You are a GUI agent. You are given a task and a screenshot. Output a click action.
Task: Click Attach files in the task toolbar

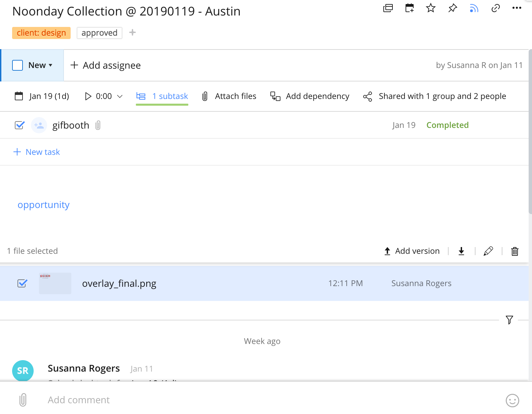click(x=229, y=96)
